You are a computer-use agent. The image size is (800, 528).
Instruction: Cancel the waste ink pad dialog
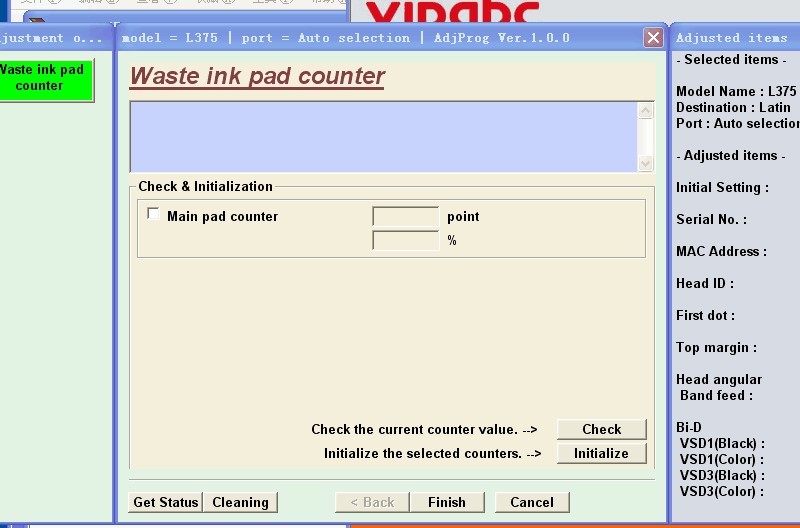click(x=532, y=502)
